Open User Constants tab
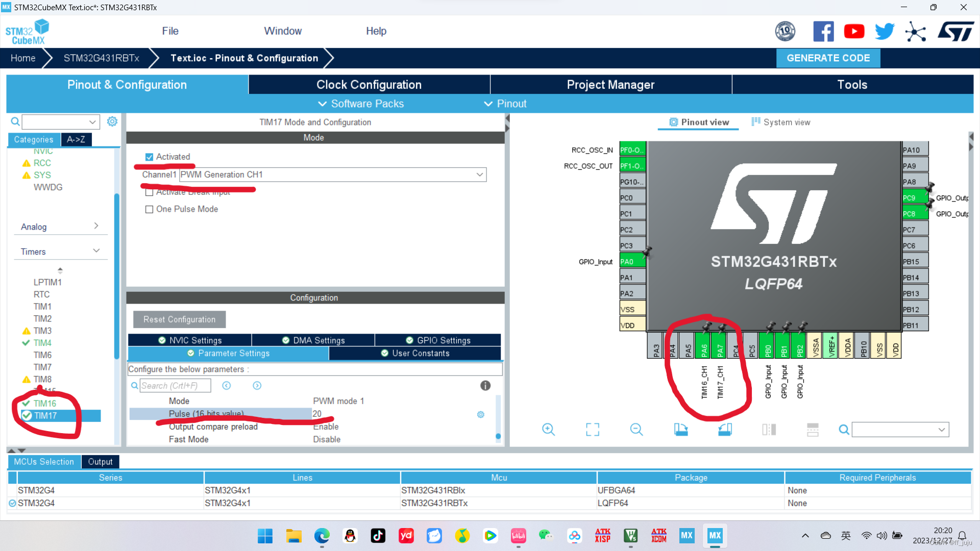Screen dimensions: 980x551 415,354
